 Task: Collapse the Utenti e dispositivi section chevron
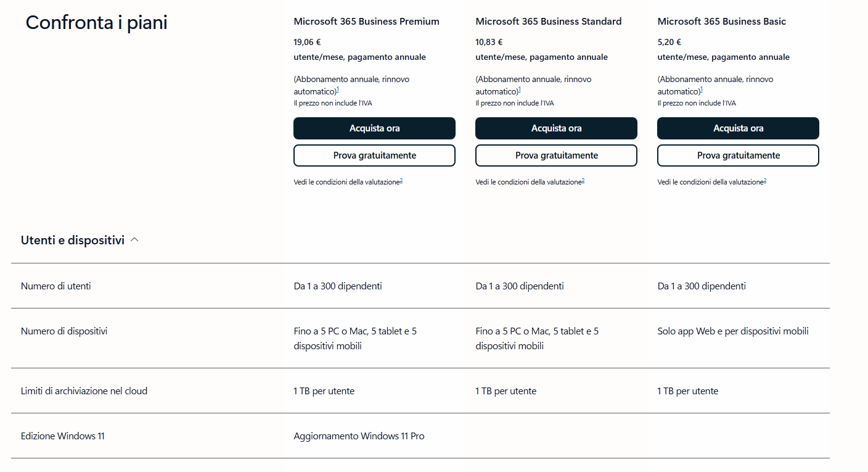134,240
